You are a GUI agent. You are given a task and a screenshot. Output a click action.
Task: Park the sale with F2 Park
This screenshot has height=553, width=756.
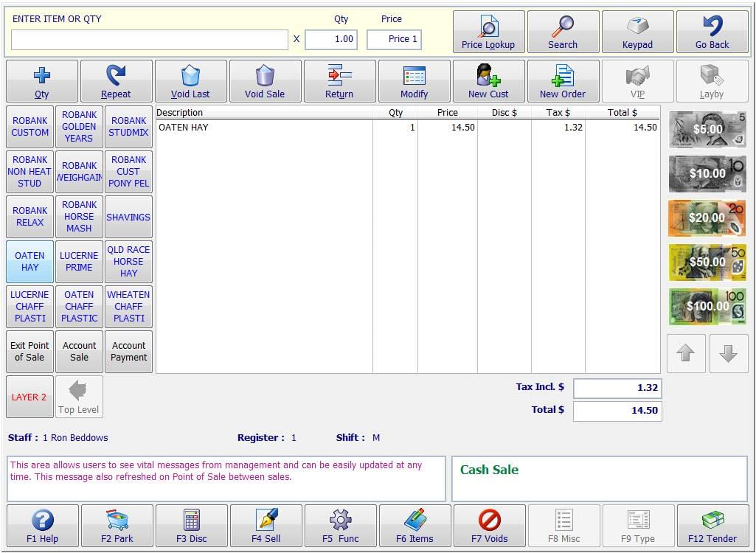117,525
